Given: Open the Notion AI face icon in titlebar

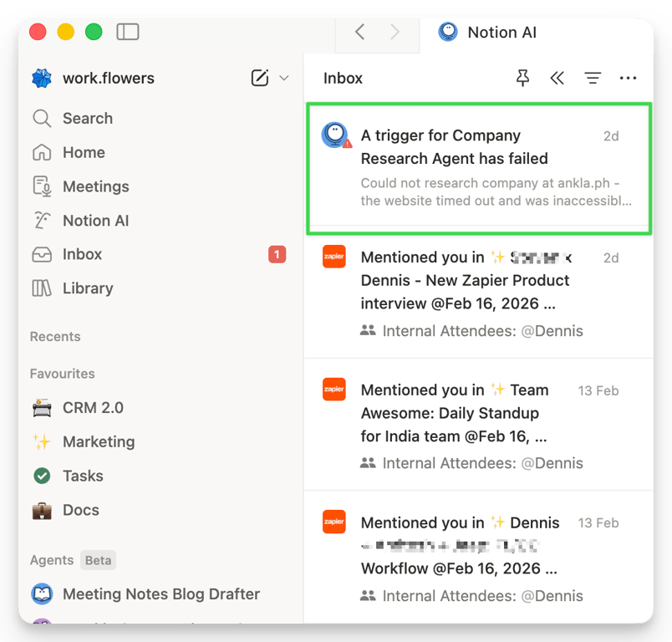Looking at the screenshot, I should pyautogui.click(x=448, y=32).
